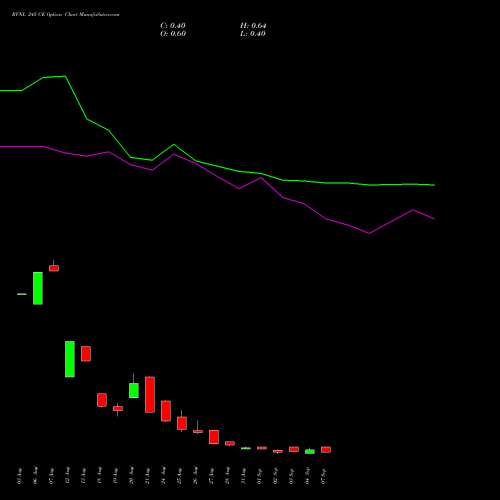Select the red candle for 25 Aug
This screenshot has width=500, height=500.
pyautogui.click(x=182, y=423)
